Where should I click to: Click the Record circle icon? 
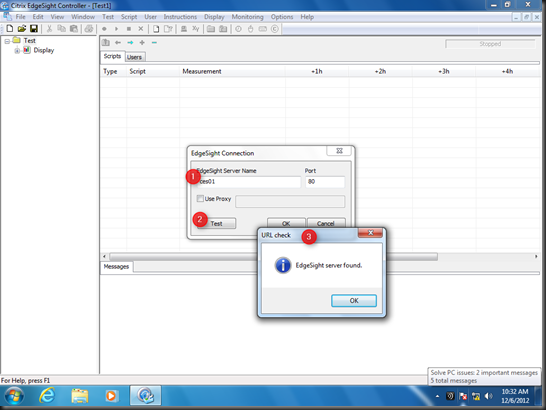coord(104,29)
